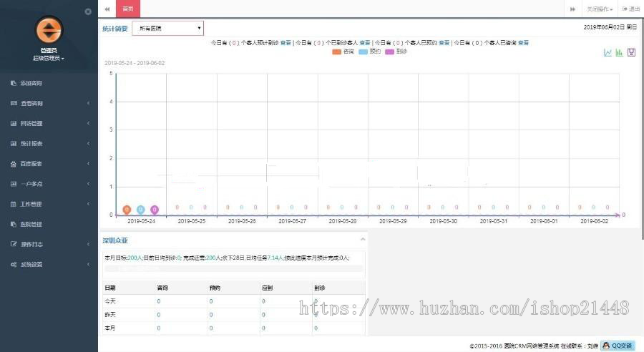This screenshot has height=352, width=644.
Task: Click orange marker on 2019-05-24
Action: pos(127,210)
